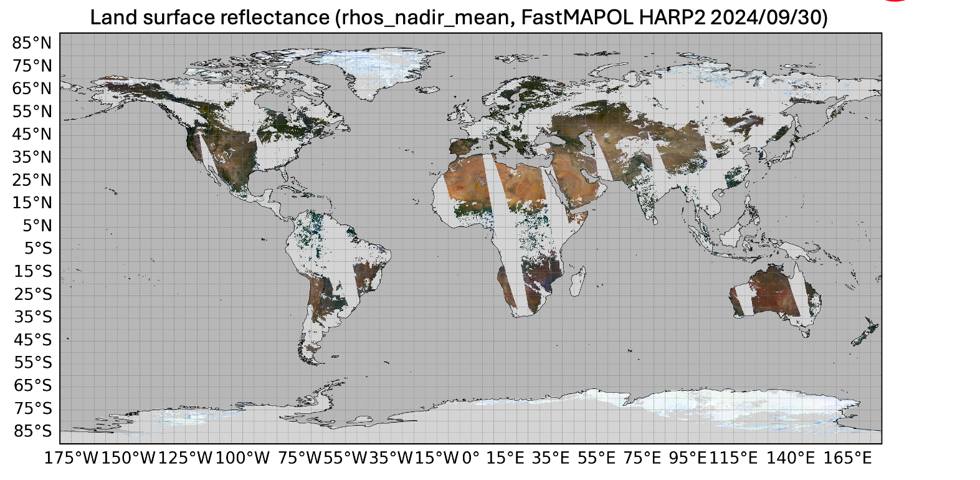
Task: Click the 165°E longitude label
Action: point(848,458)
